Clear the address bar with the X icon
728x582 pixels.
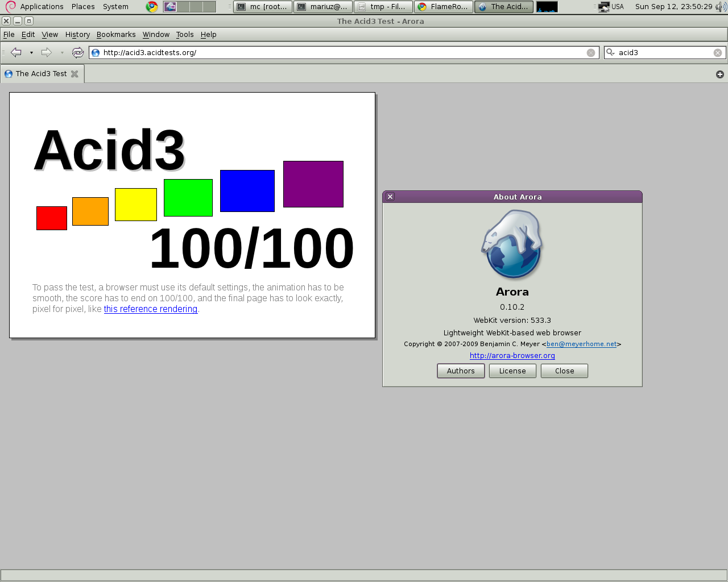591,52
